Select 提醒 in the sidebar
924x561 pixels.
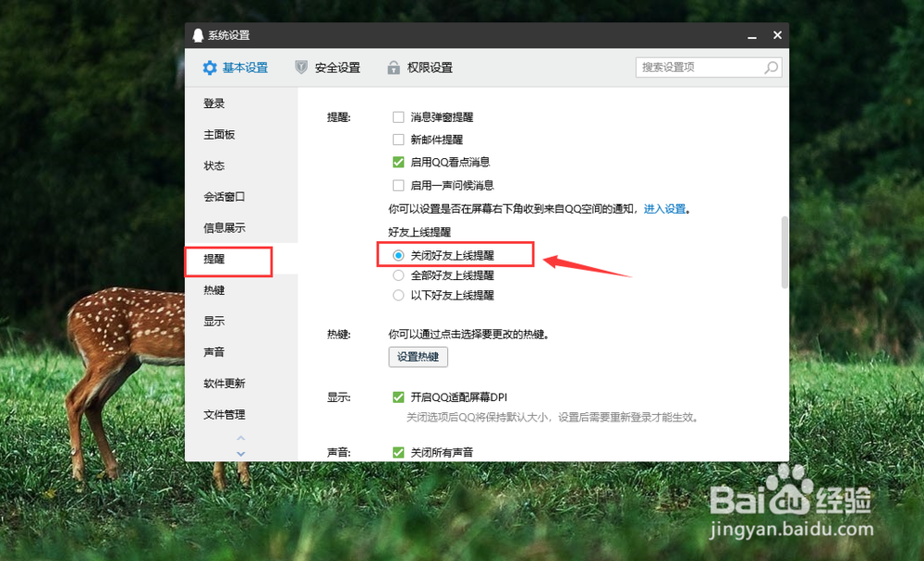[x=241, y=260]
